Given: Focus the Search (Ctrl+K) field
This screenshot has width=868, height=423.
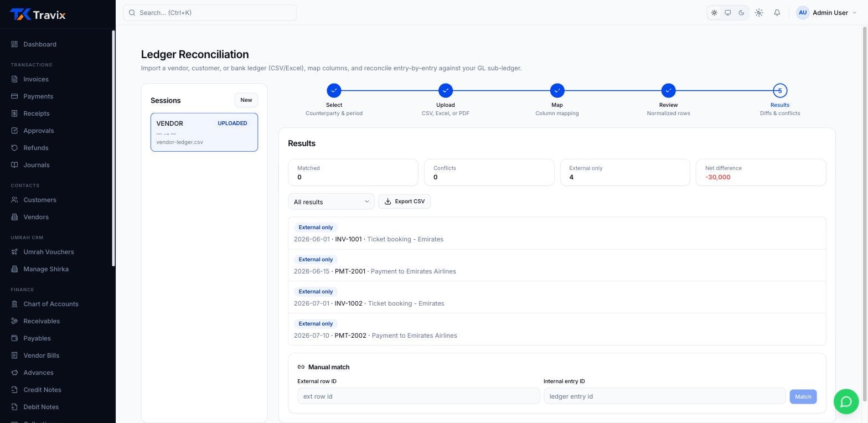Looking at the screenshot, I should point(210,13).
